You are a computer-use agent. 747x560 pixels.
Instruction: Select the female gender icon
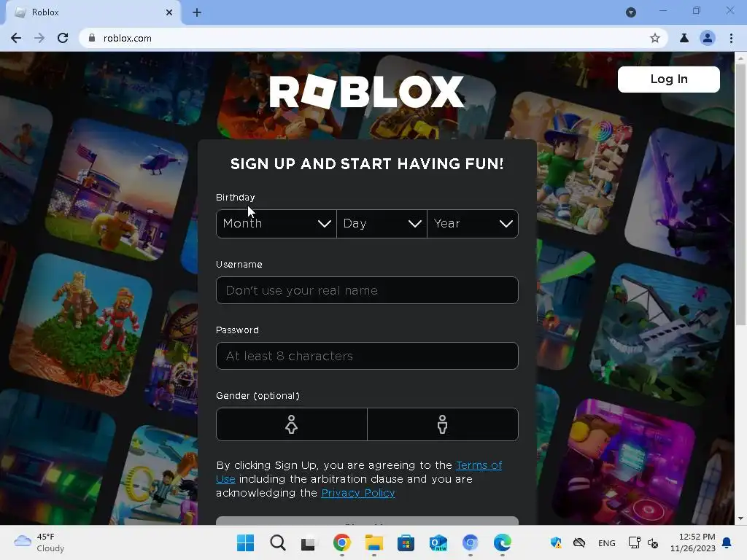[292, 424]
